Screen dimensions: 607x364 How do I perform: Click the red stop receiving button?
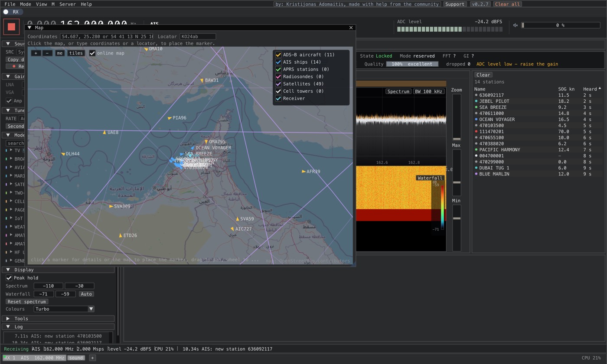pos(11,27)
